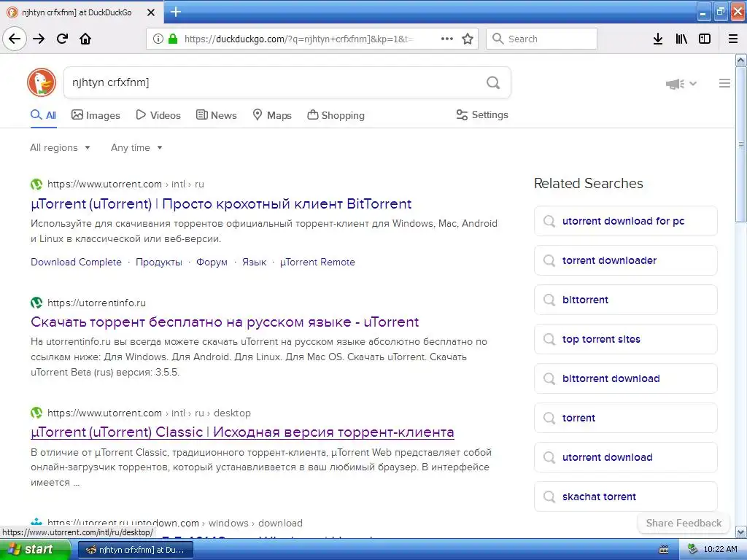This screenshot has height=560, width=747.
Task: Switch to Shopping tab
Action: pyautogui.click(x=336, y=115)
